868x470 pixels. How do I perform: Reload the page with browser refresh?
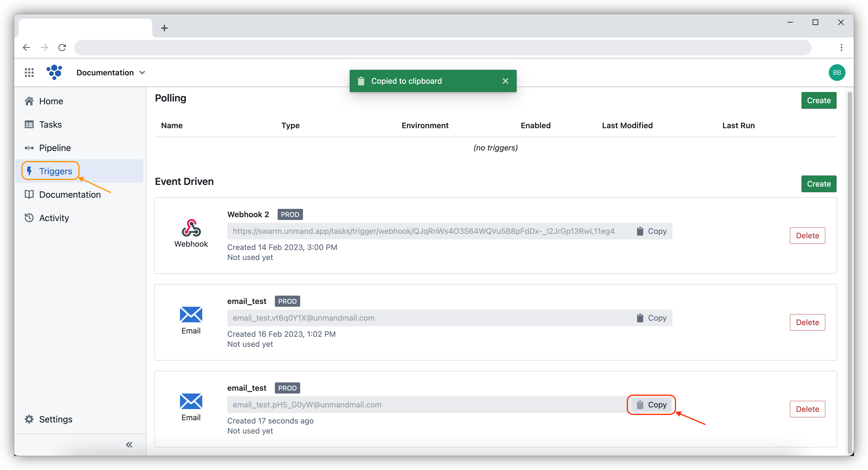pos(62,48)
